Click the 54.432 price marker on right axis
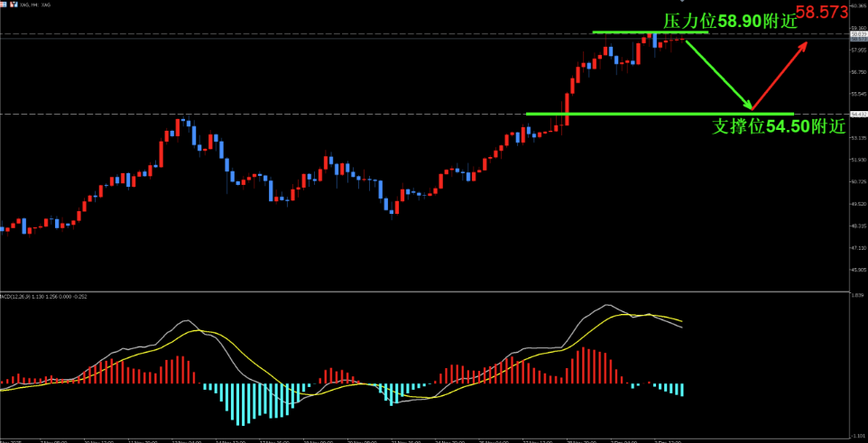 pyautogui.click(x=857, y=114)
